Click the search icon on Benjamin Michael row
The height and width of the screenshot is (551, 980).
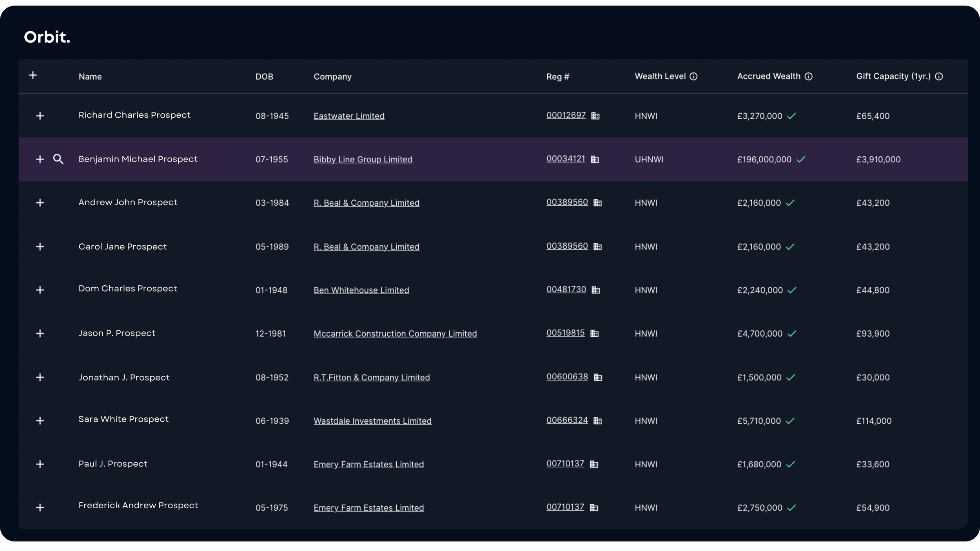tap(58, 159)
